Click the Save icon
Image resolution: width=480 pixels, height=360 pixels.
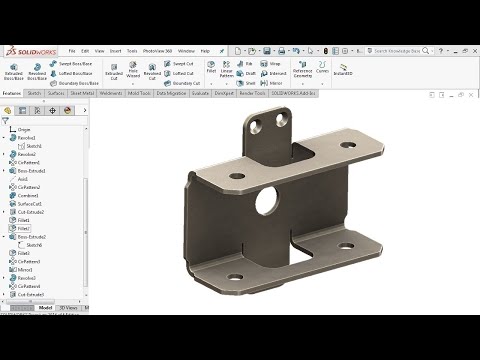[267, 51]
